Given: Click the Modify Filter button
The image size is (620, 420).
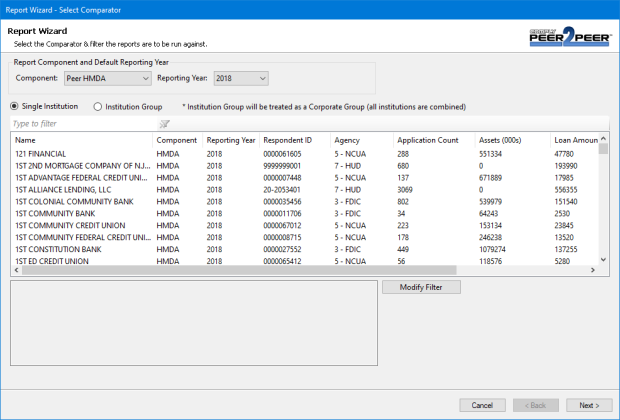Looking at the screenshot, I should click(421, 287).
